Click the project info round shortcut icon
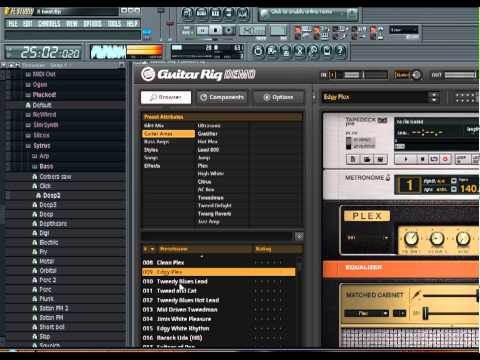480x360 pixels. pyautogui.click(x=327, y=51)
